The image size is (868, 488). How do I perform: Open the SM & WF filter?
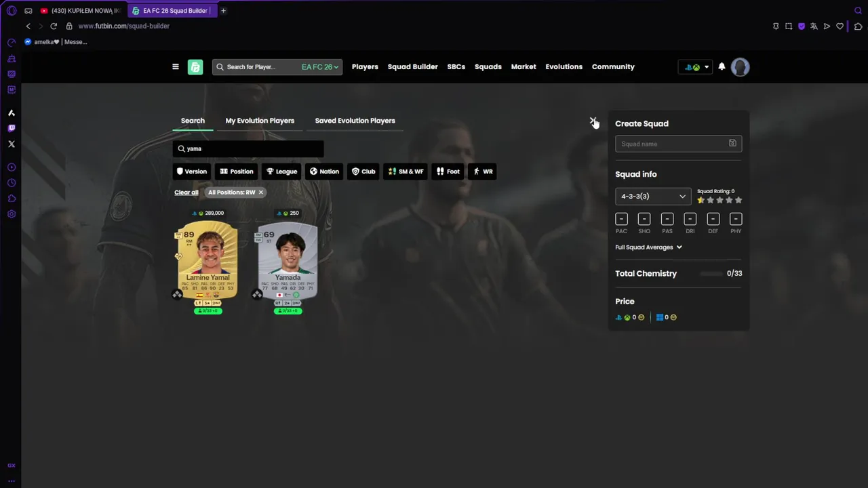[x=406, y=171]
